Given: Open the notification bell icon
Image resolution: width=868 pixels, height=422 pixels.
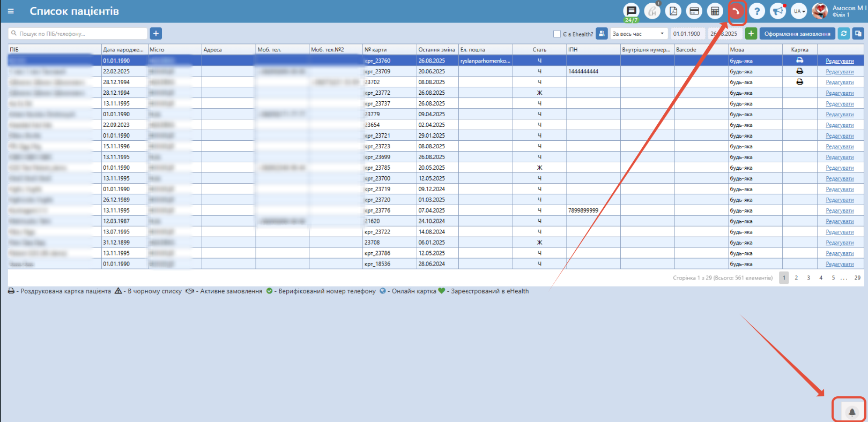Looking at the screenshot, I should pyautogui.click(x=851, y=412).
